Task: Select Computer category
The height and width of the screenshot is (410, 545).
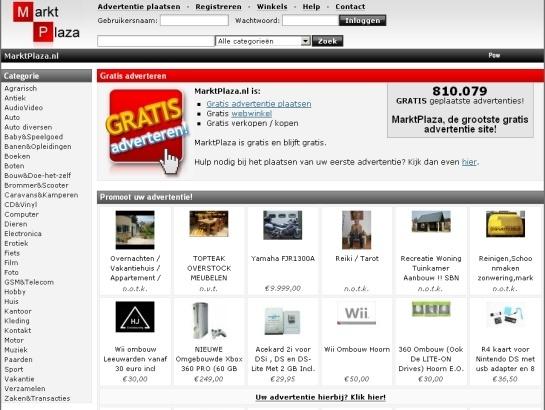Action: tap(22, 215)
